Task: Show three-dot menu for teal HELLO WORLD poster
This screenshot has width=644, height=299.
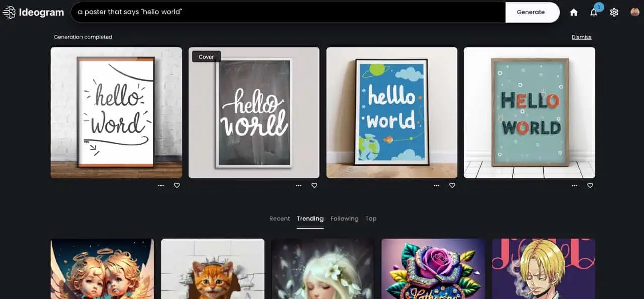Action: click(574, 185)
